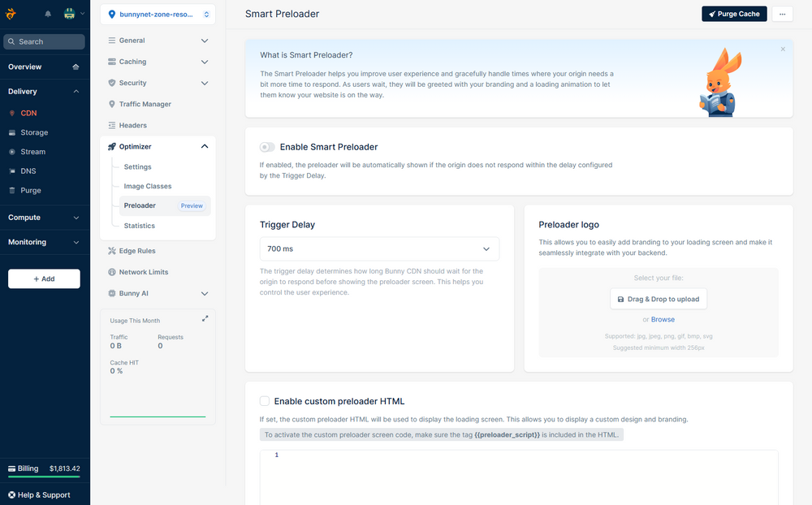Enable the Smart Preloader toggle
The width and height of the screenshot is (812, 505).
click(x=266, y=147)
